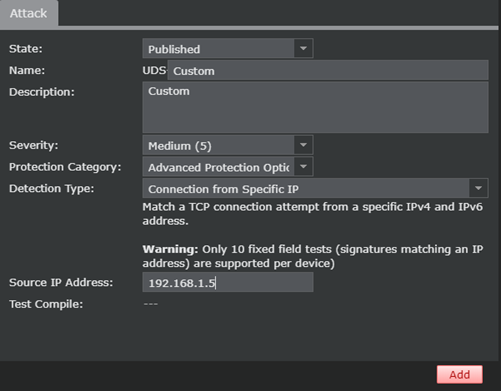Click the Protection Category dropdown arrow
This screenshot has height=391, width=501.
[303, 167]
